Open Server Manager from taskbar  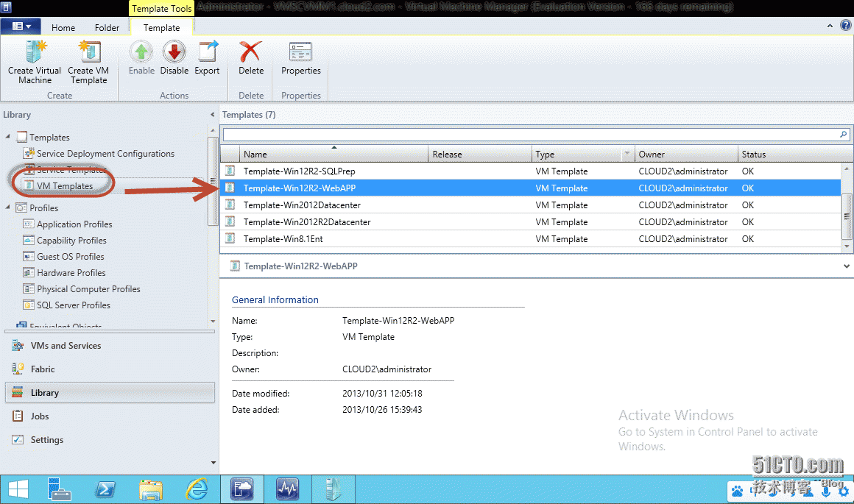(59, 489)
